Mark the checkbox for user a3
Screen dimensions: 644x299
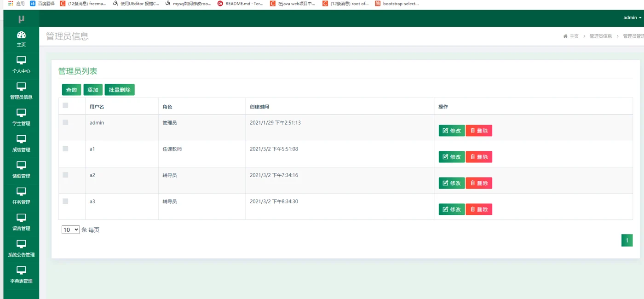65,201
